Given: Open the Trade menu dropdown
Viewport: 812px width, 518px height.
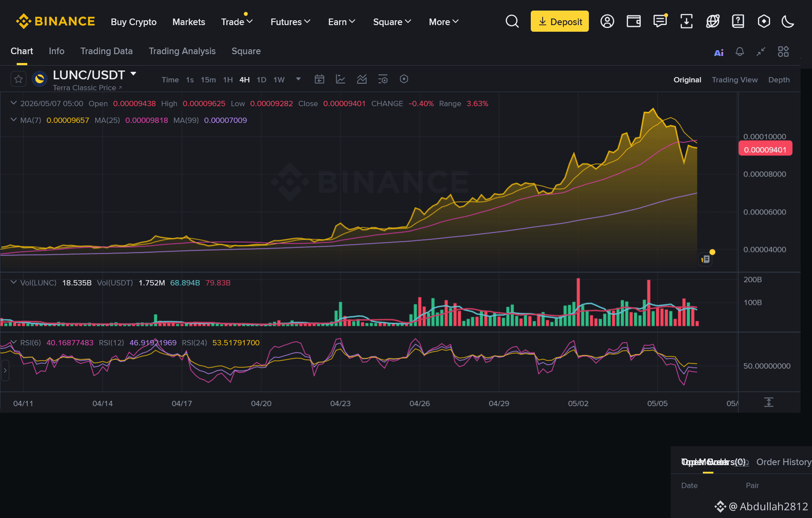Looking at the screenshot, I should (237, 22).
